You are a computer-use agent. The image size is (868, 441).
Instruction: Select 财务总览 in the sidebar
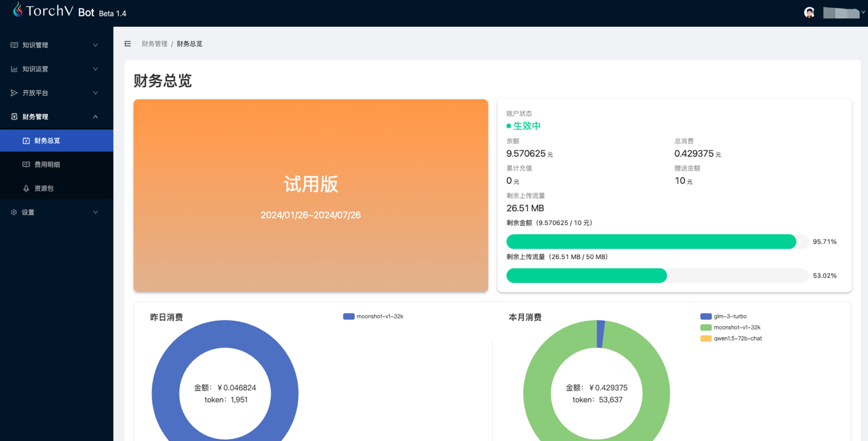(x=47, y=140)
